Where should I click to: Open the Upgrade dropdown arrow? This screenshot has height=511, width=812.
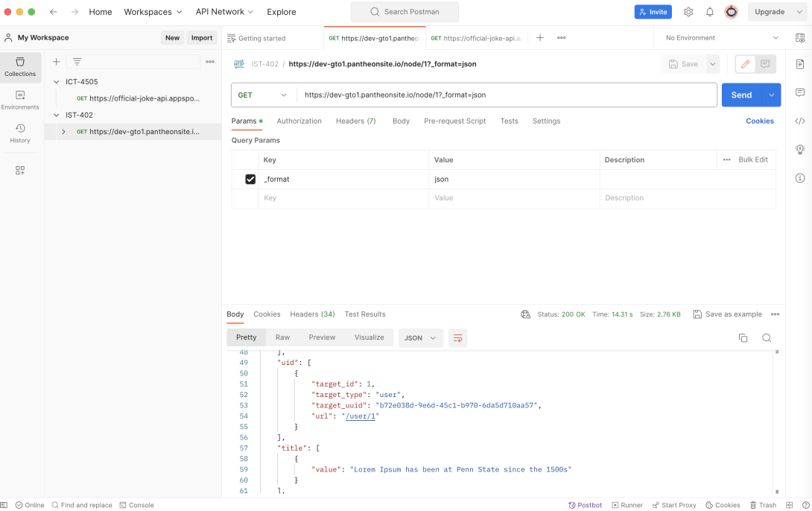799,12
